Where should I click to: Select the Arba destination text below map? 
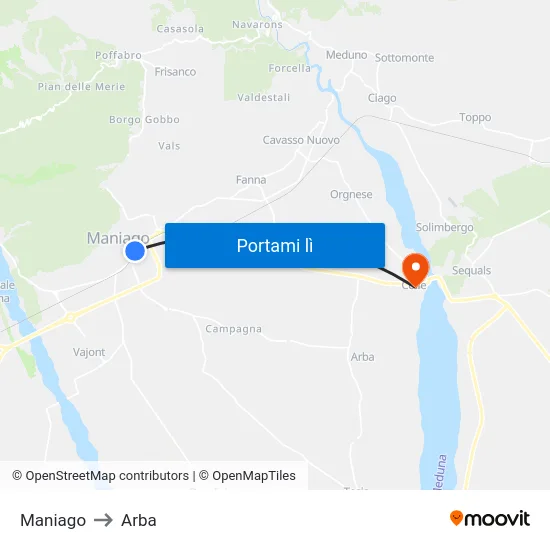click(x=139, y=520)
